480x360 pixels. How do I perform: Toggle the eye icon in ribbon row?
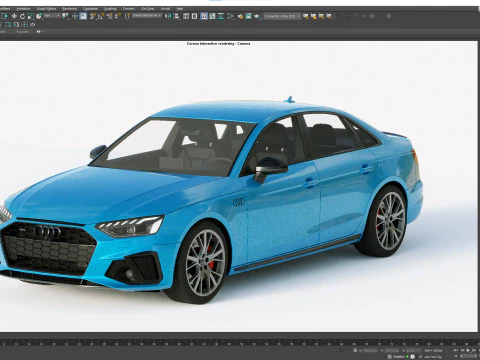tap(38, 31)
